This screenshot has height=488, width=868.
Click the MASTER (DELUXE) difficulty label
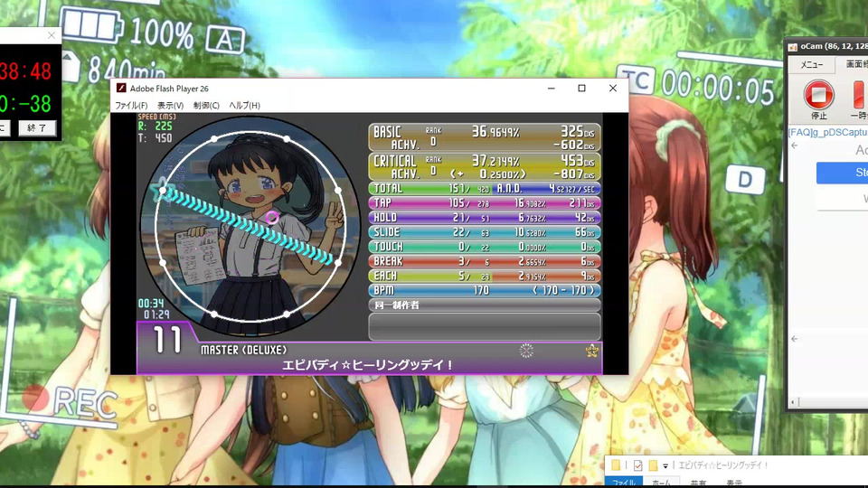click(243, 350)
